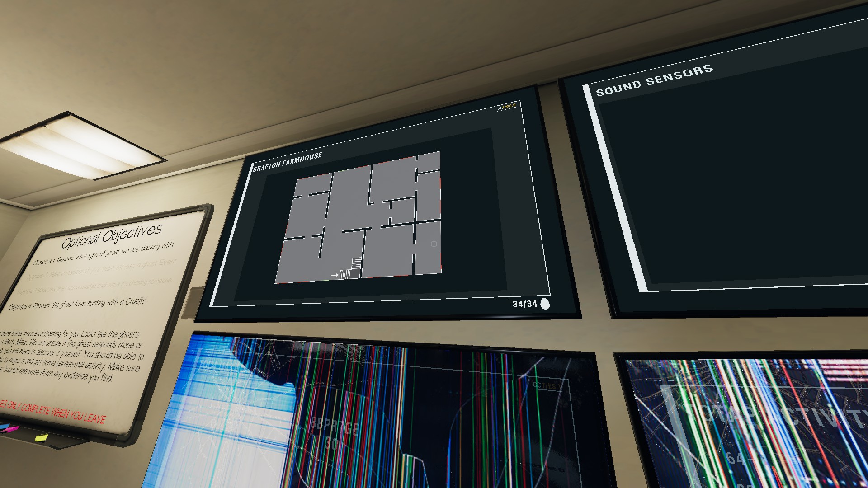Image resolution: width=868 pixels, height=488 pixels.
Task: Select Objective 1 about discovering the ghost type
Action: click(x=103, y=253)
